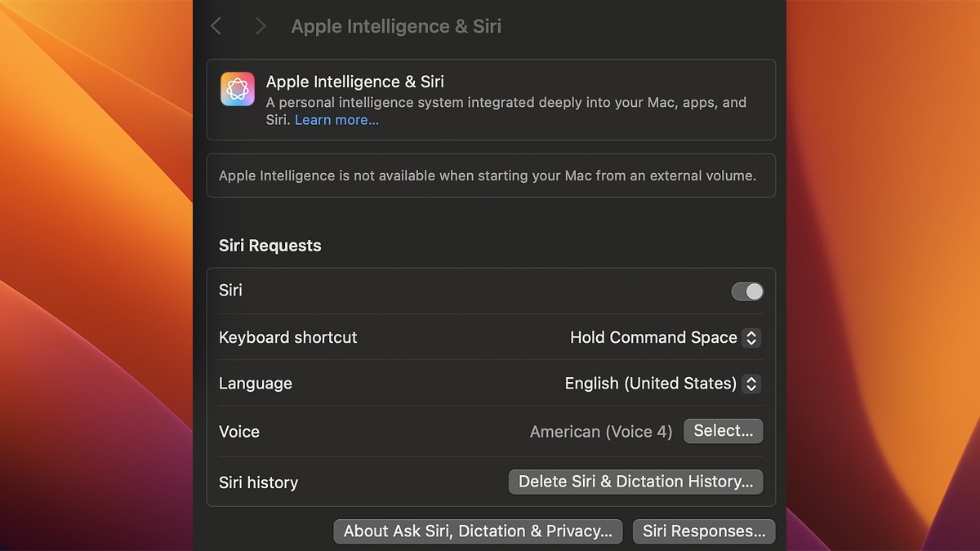Viewport: 980px width, 551px height.
Task: Toggle the Siri switch
Action: click(747, 291)
